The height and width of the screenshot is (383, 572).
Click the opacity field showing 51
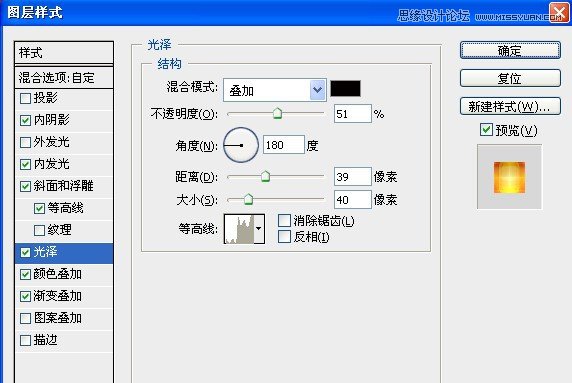click(352, 114)
